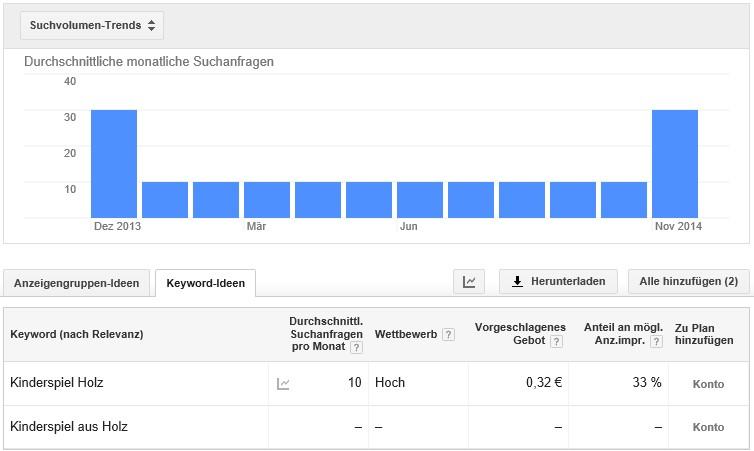754x451 pixels.
Task: Click the Nov 2014 bar in chart
Action: [x=675, y=164]
